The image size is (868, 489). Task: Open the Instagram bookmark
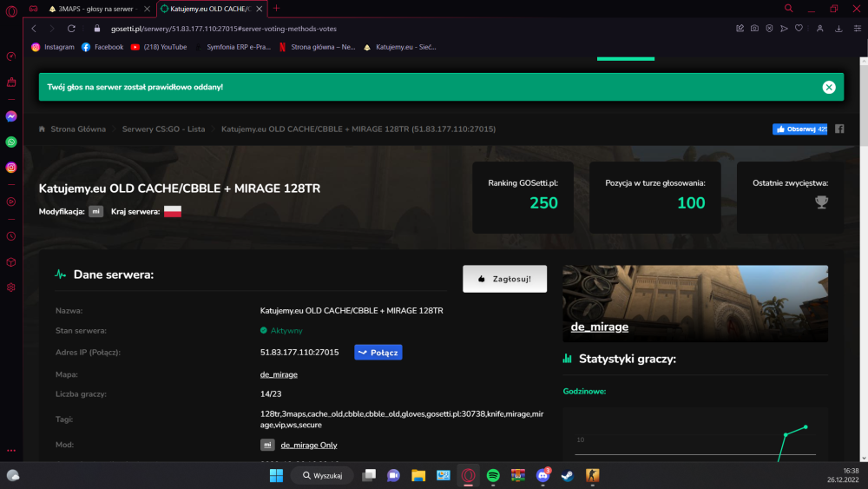click(53, 47)
